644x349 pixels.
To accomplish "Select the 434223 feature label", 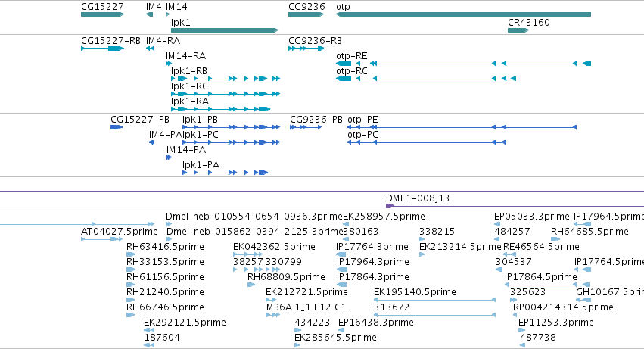I will [x=312, y=323].
